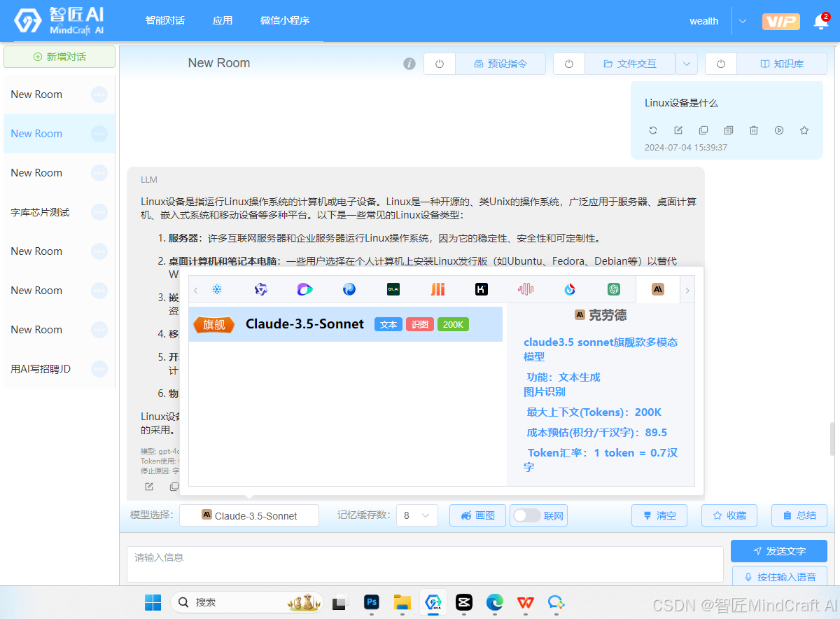Image resolution: width=840 pixels, height=619 pixels.
Task: Expand the 记忆缓存数 dropdown showing 8
Action: (417, 515)
